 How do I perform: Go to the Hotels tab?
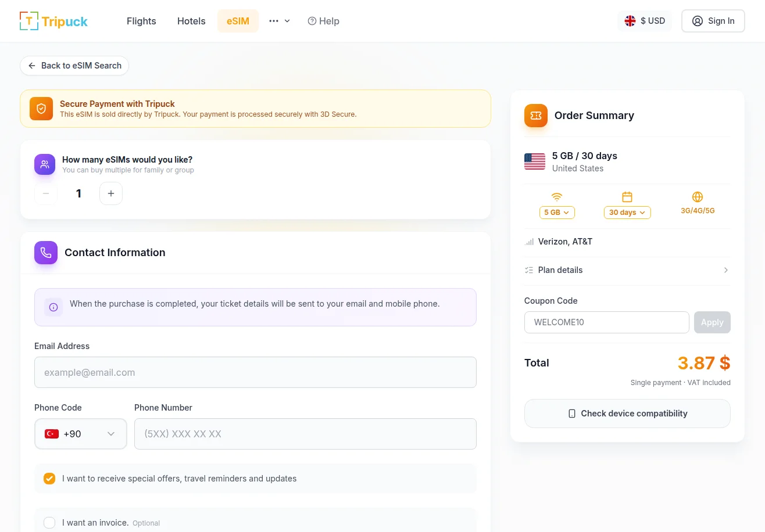pyautogui.click(x=191, y=21)
